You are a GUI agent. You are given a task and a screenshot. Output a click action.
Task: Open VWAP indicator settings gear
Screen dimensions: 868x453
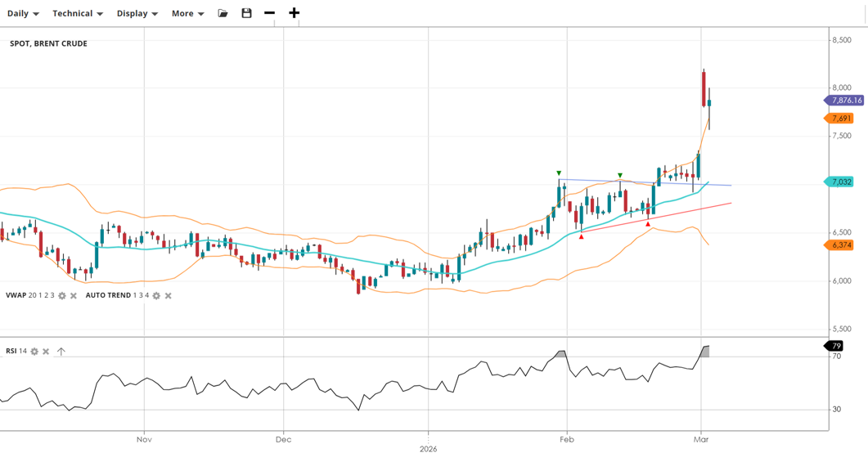coord(62,296)
